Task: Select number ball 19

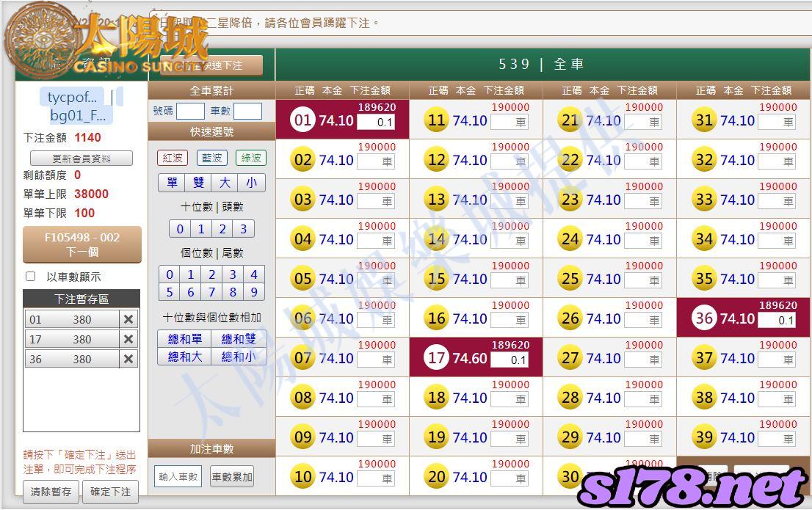Action: pos(437,437)
